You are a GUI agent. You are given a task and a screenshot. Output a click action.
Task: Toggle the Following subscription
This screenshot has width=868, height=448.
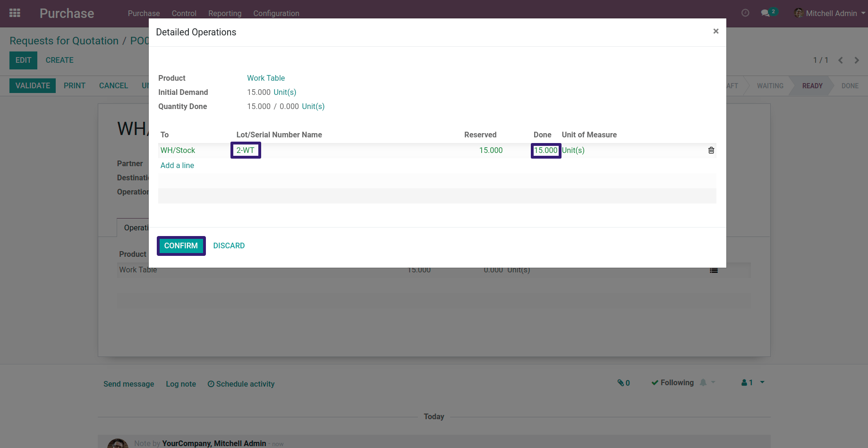(672, 382)
